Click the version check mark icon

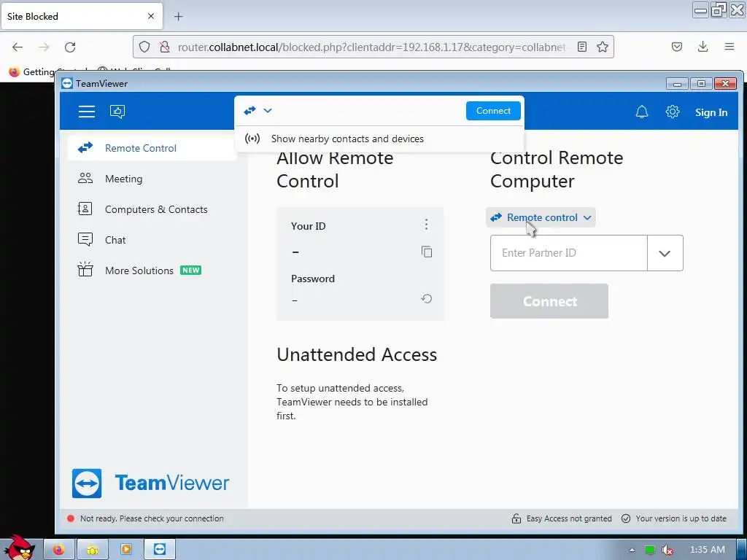[626, 518]
